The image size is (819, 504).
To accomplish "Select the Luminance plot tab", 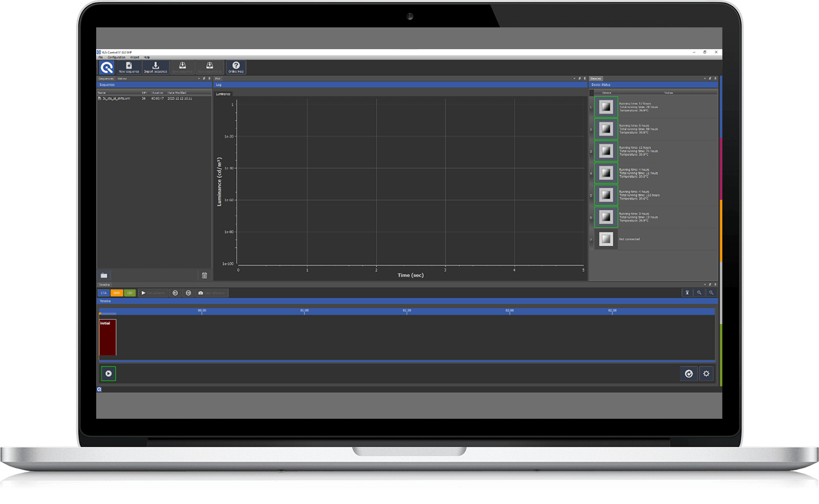I will [x=223, y=94].
